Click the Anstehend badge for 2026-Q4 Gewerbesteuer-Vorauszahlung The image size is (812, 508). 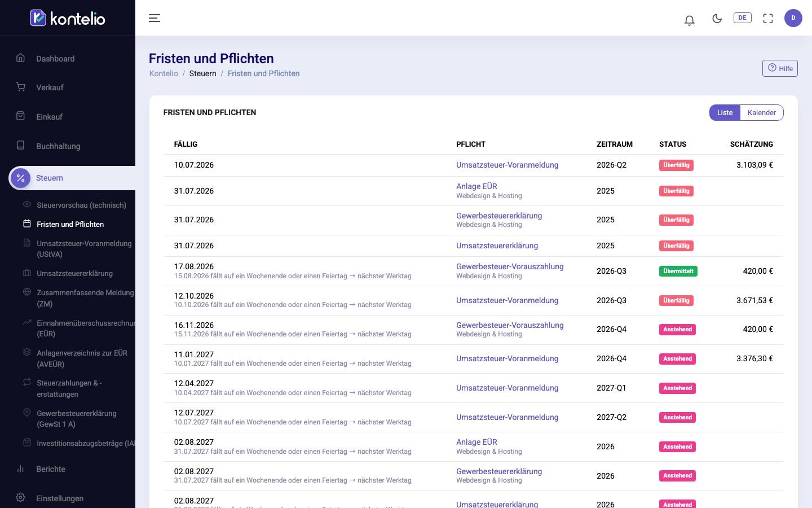tap(677, 329)
